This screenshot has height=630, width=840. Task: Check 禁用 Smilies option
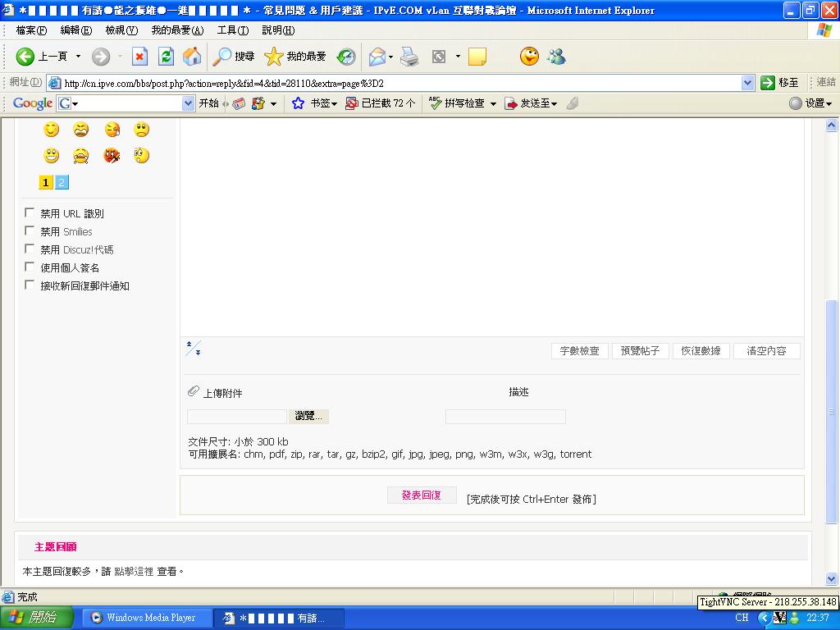click(30, 231)
